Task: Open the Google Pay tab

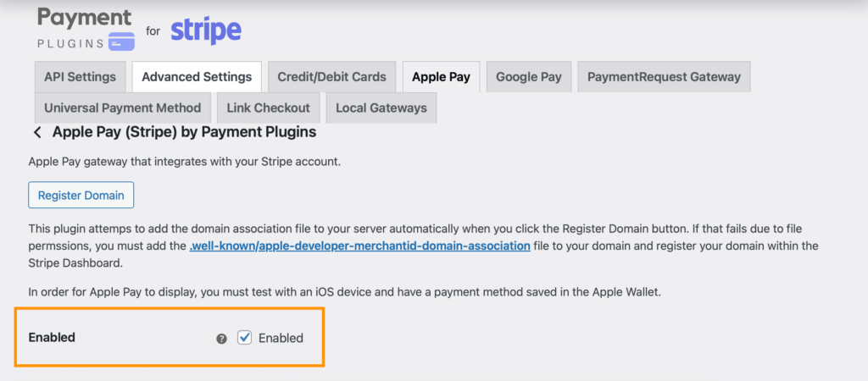Action: (529, 77)
